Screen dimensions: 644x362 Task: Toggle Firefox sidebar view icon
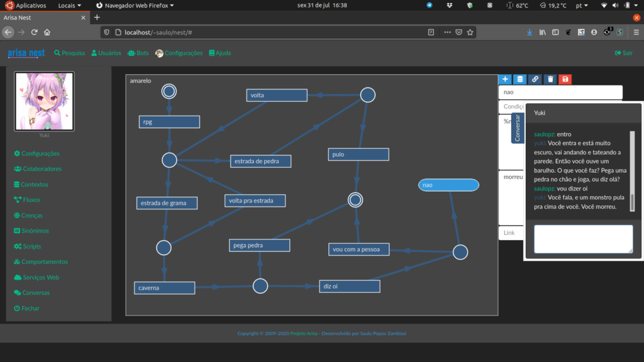pos(553,32)
